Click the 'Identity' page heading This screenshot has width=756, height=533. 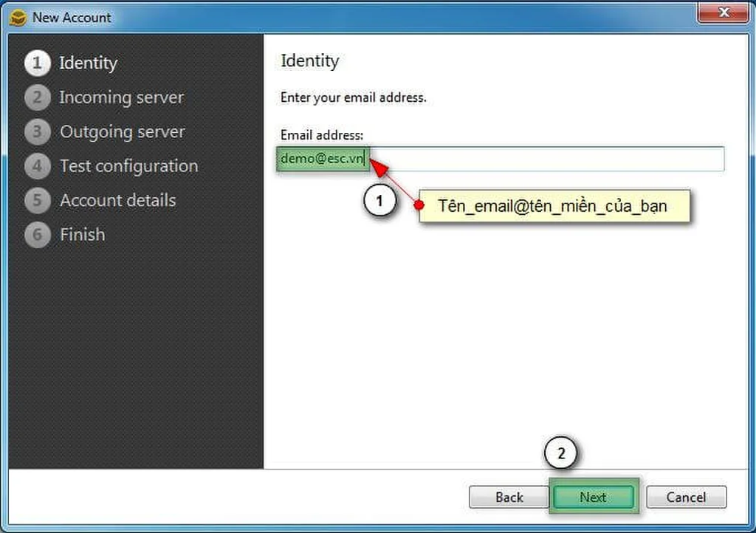309,61
